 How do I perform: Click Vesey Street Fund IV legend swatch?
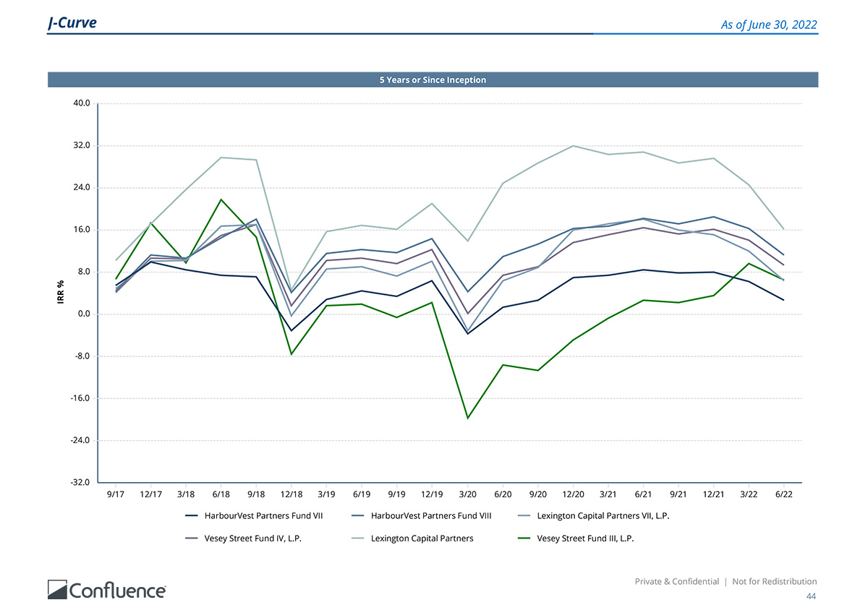(x=192, y=538)
